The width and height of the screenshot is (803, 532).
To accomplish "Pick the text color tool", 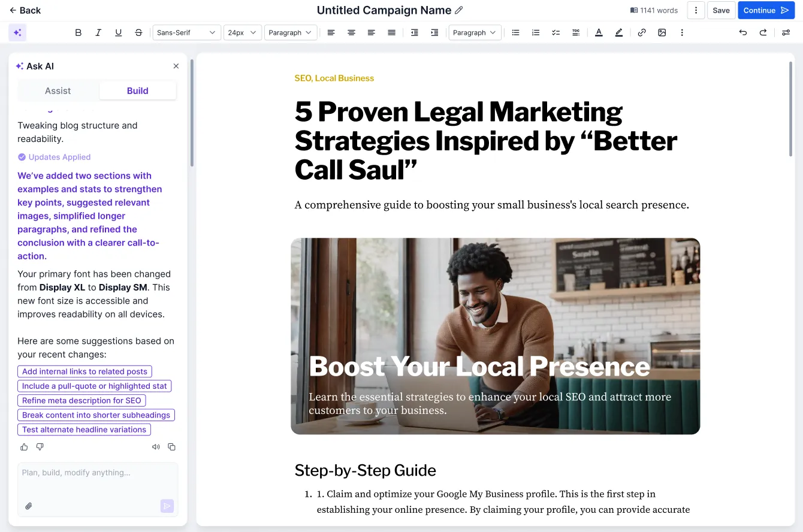I will (x=599, y=32).
